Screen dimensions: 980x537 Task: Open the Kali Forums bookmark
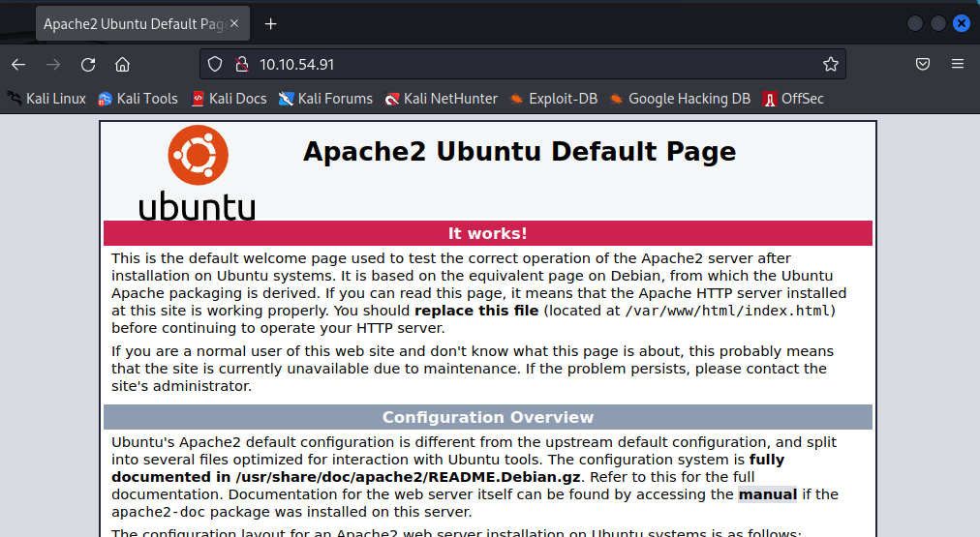(325, 99)
